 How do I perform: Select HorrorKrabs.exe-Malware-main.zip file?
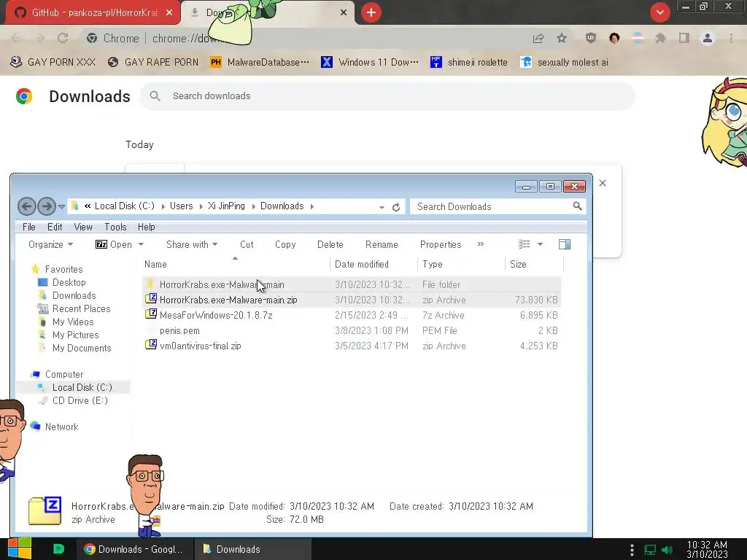352,300
